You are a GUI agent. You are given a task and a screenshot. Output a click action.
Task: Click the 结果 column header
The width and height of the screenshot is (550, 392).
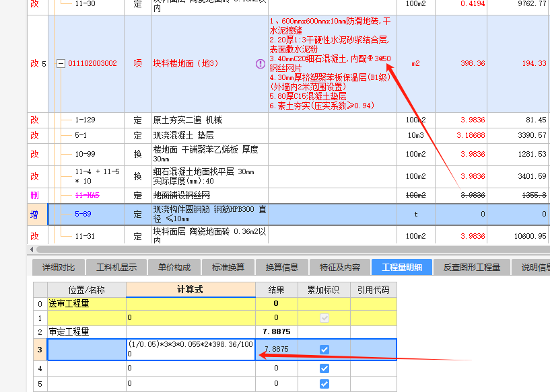pyautogui.click(x=277, y=290)
